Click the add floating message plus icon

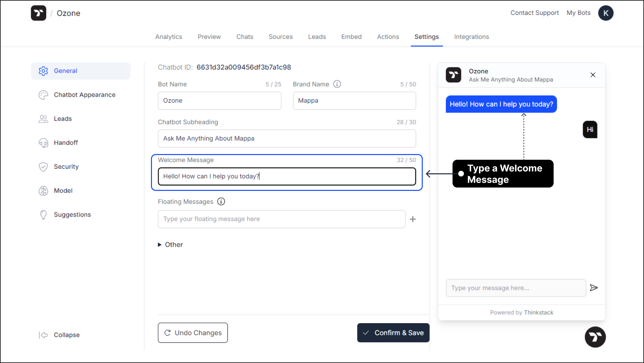tap(412, 219)
